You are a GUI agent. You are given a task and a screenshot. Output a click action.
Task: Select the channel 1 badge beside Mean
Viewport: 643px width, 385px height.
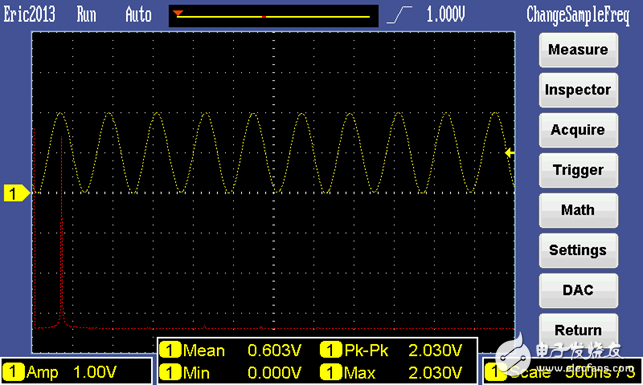point(170,351)
